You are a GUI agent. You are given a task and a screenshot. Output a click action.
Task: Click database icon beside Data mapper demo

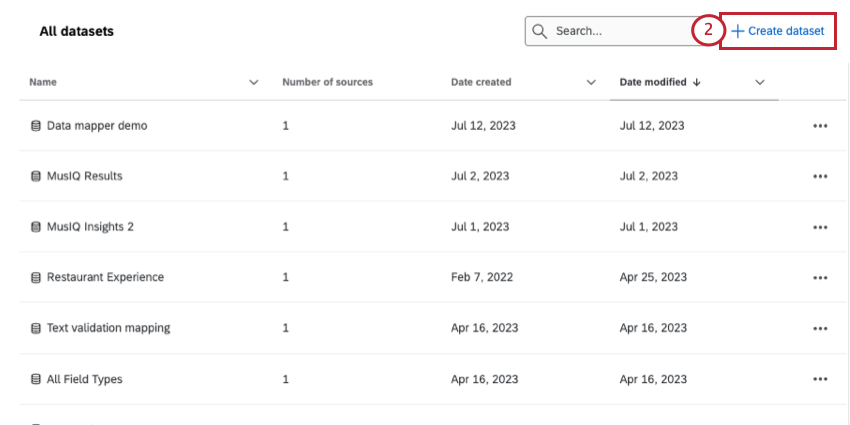tap(35, 126)
